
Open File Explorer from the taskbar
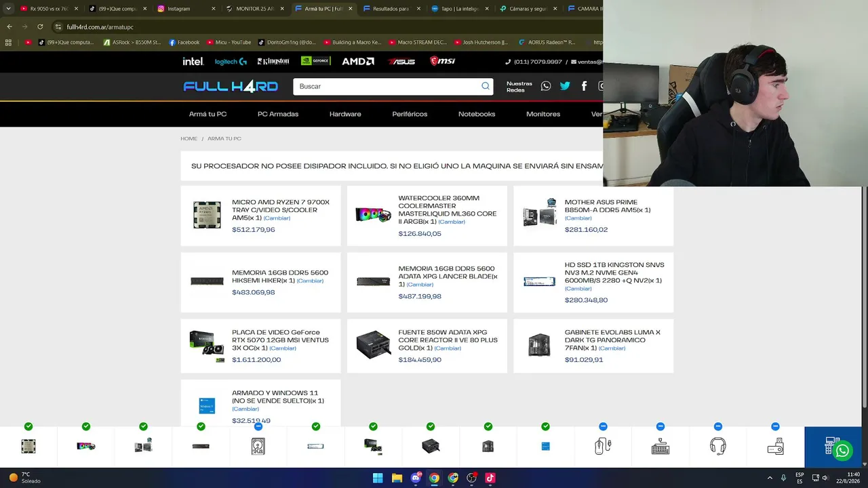tap(397, 478)
